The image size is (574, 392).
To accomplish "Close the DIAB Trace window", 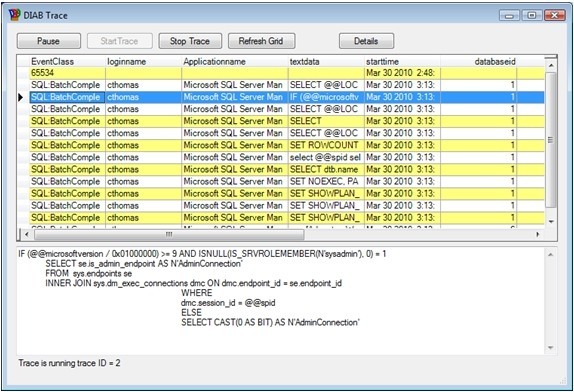I will coord(554,15).
